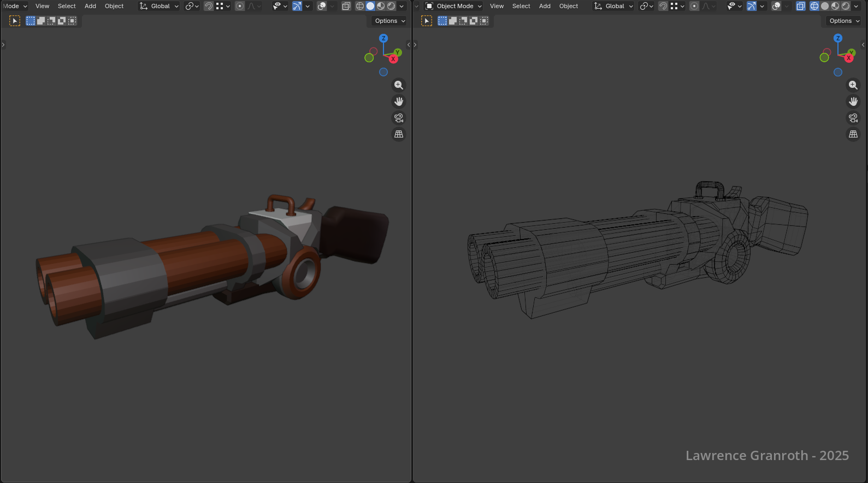Click the blue Z axis in right gizmo
This screenshot has width=868, height=483.
(x=838, y=38)
